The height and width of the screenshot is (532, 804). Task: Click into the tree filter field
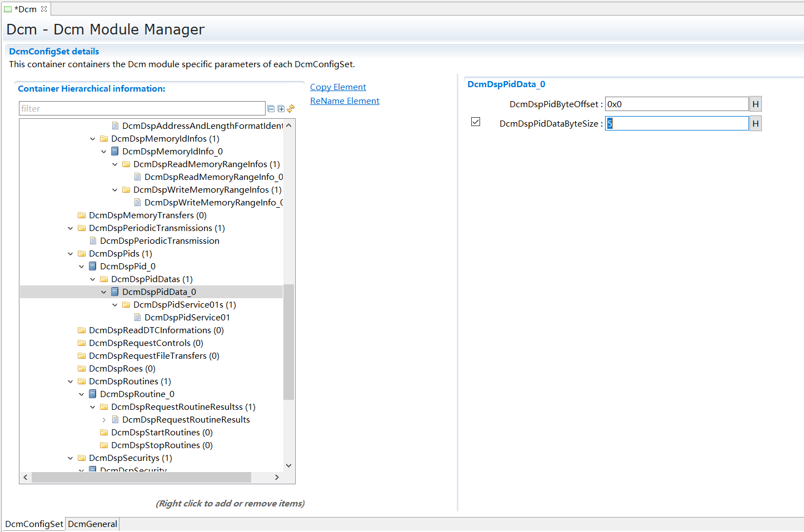142,109
